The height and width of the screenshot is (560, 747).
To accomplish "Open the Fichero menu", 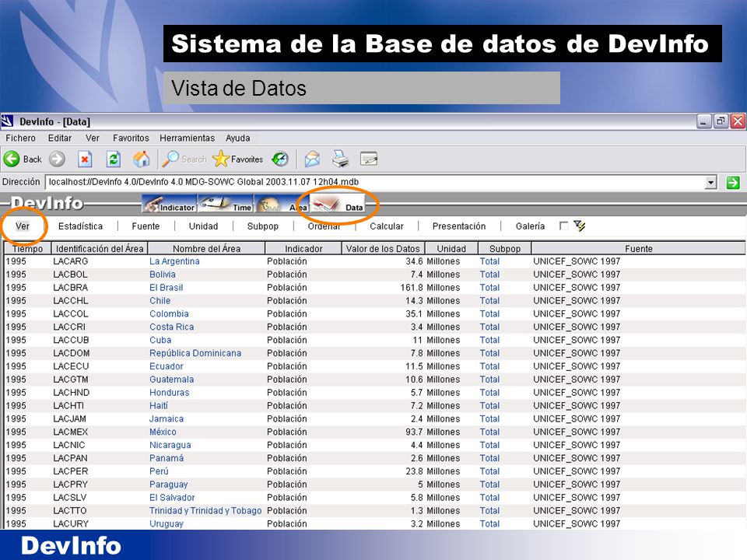I will pyautogui.click(x=20, y=138).
